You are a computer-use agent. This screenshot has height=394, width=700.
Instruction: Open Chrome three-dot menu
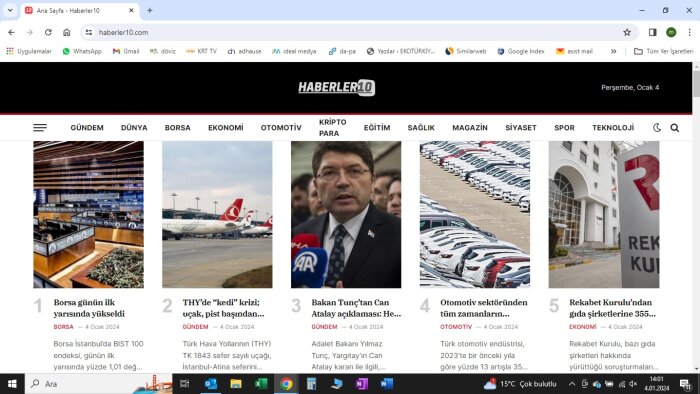tap(689, 32)
